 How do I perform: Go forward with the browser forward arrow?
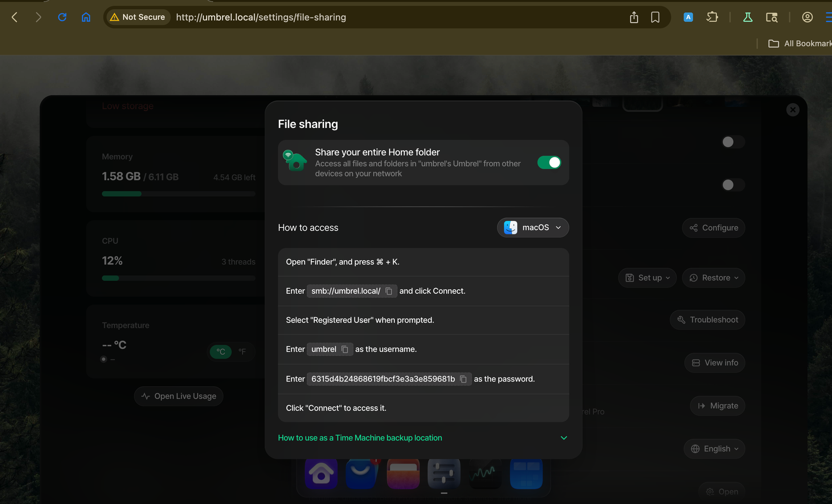click(x=38, y=17)
